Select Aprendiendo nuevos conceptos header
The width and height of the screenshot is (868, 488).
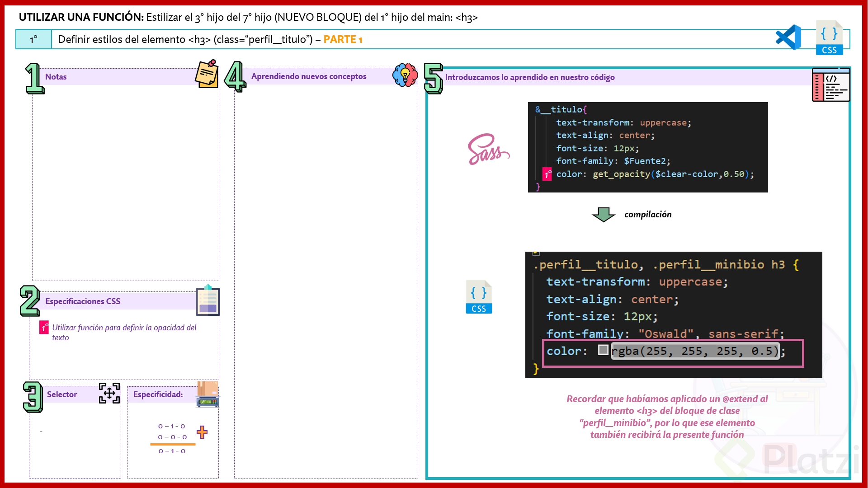point(309,76)
